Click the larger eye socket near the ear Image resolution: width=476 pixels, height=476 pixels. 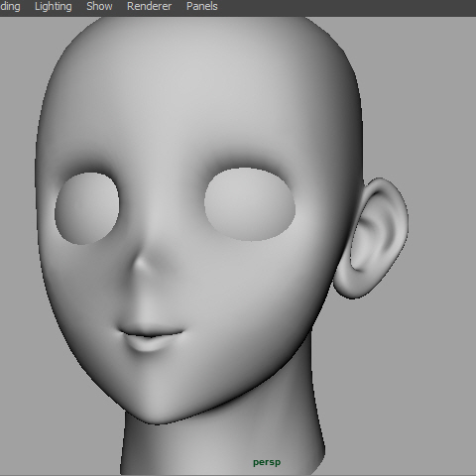click(x=250, y=204)
